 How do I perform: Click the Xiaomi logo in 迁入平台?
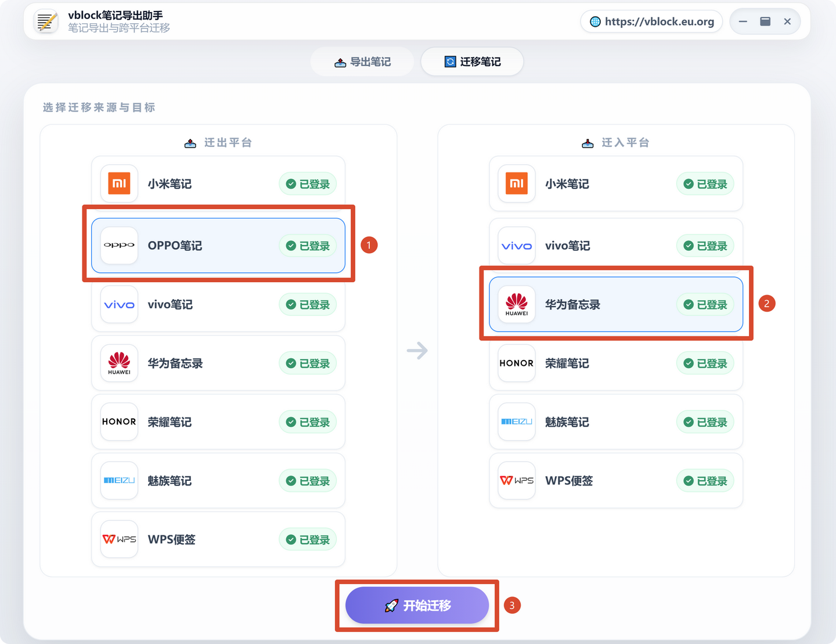pyautogui.click(x=517, y=184)
